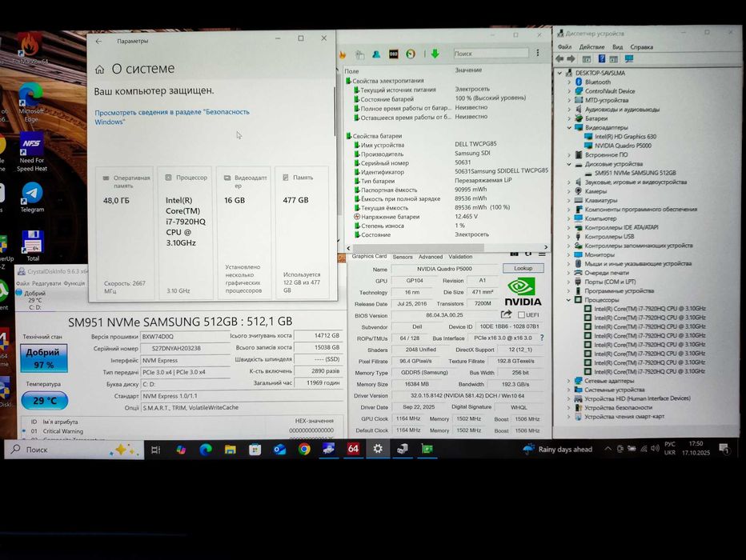Open Microsoft Edge desktop shortcut
This screenshot has width=746, height=560.
tap(31, 102)
